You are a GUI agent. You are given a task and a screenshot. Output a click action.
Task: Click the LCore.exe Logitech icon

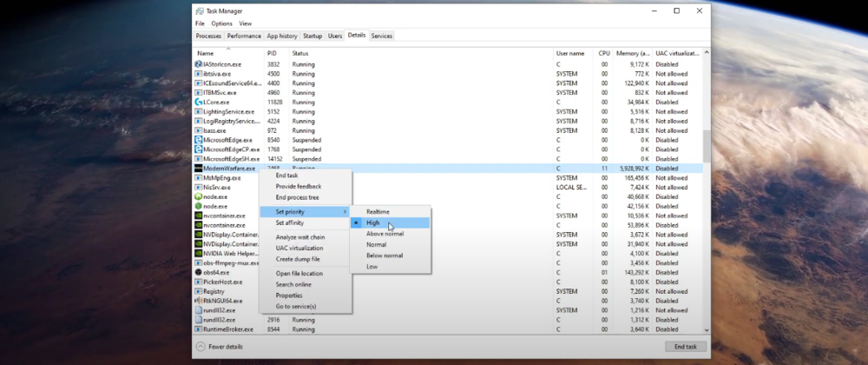click(x=199, y=103)
